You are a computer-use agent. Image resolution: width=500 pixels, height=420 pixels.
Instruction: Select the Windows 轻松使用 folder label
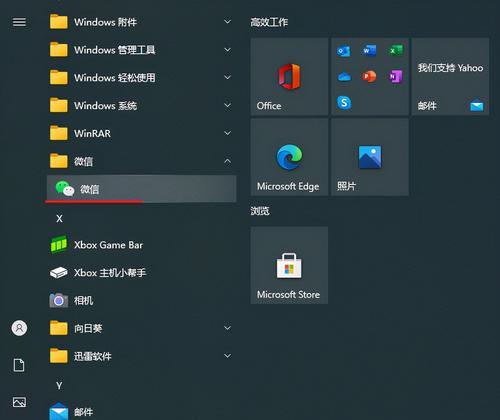coord(115,78)
